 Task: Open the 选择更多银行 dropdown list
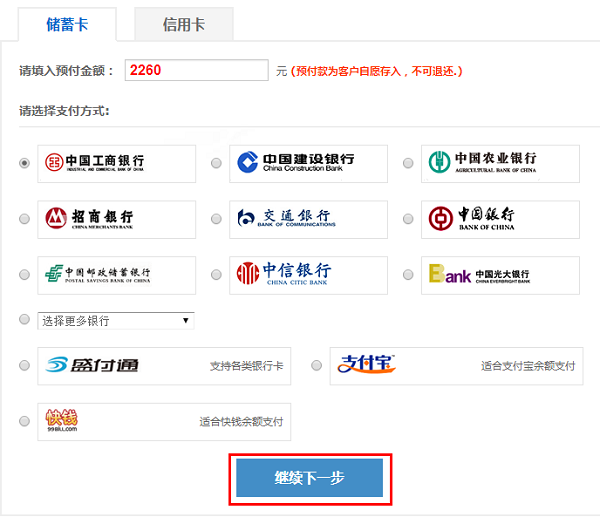tap(116, 321)
